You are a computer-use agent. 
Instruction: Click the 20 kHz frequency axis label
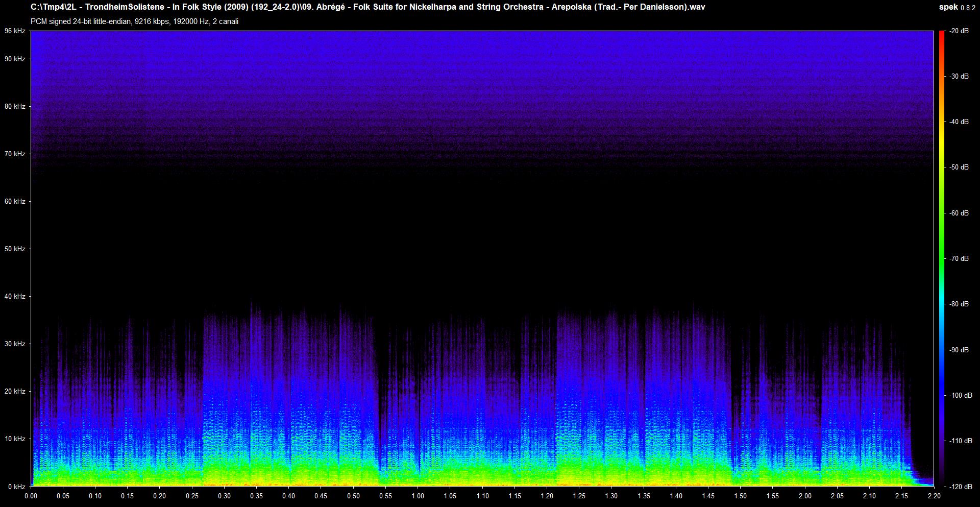click(15, 392)
